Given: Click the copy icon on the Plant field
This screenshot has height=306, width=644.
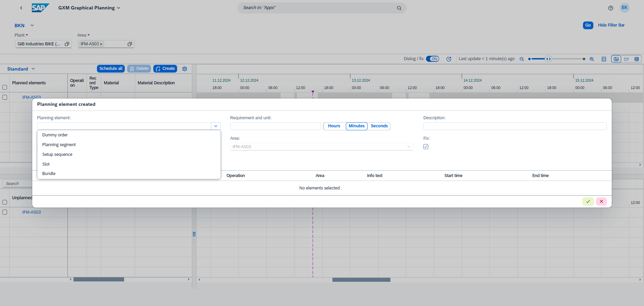Looking at the screenshot, I should coord(67,44).
